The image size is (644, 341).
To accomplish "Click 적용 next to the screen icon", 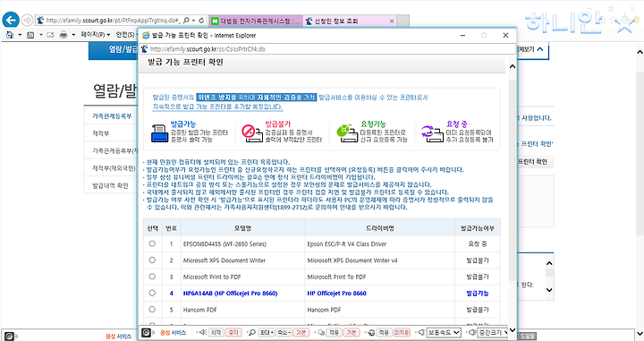I will (x=334, y=332).
